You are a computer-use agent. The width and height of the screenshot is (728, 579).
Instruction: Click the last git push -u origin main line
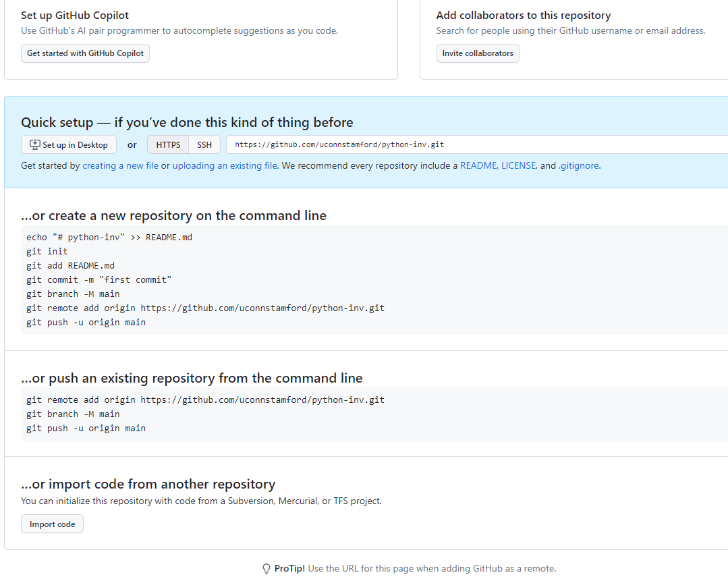(86, 428)
